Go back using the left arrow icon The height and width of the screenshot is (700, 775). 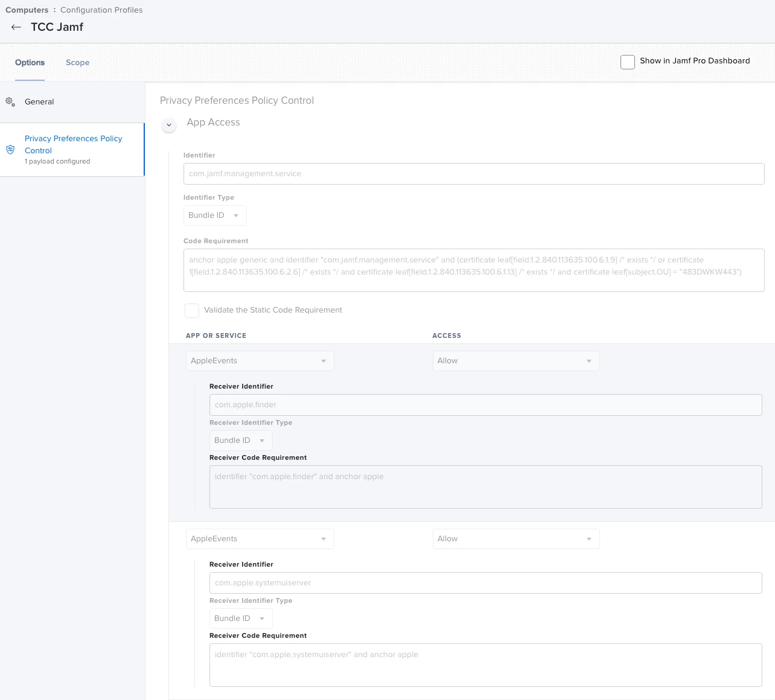16,27
